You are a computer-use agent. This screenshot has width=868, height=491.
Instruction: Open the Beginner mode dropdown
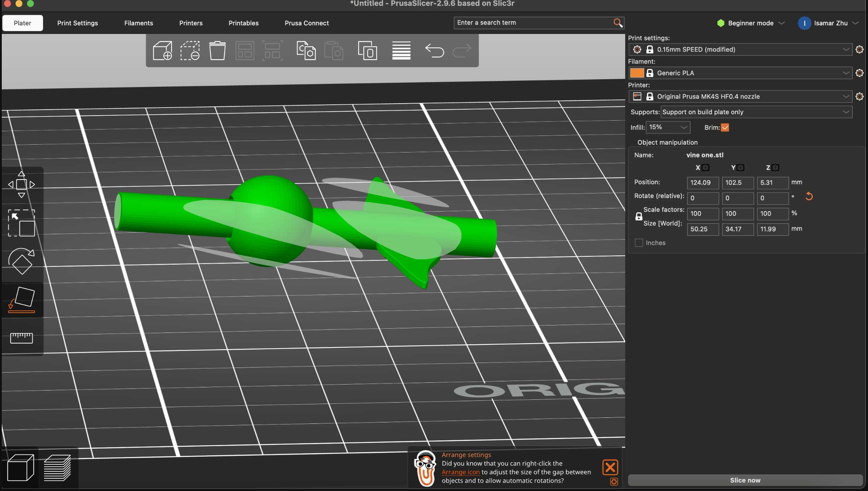click(751, 23)
